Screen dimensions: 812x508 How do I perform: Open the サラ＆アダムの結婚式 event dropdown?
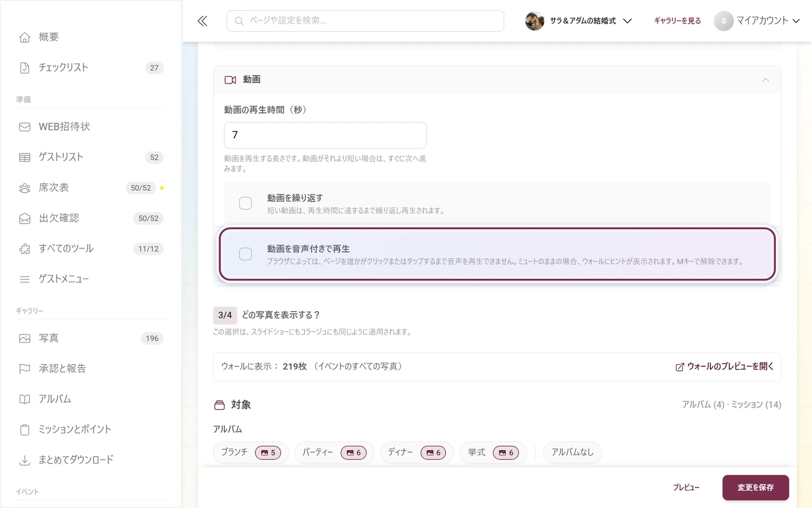pyautogui.click(x=579, y=21)
